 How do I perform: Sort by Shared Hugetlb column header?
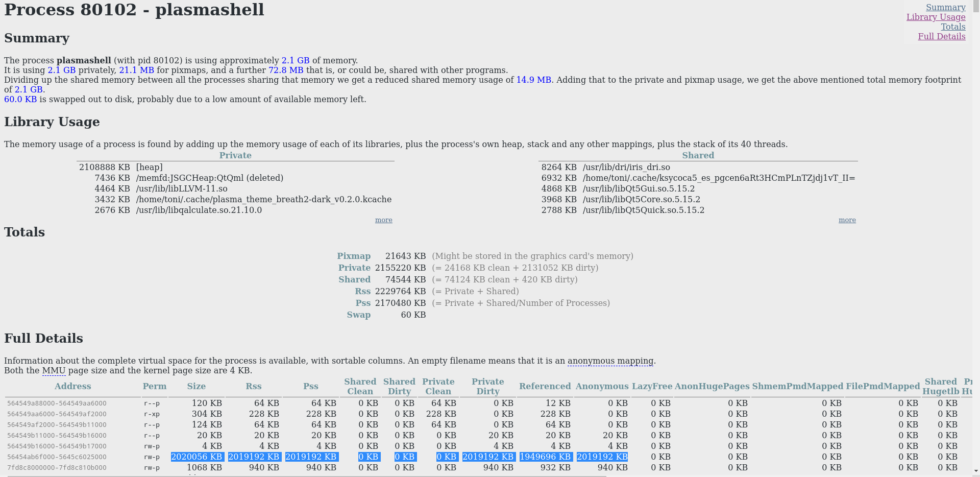click(941, 386)
